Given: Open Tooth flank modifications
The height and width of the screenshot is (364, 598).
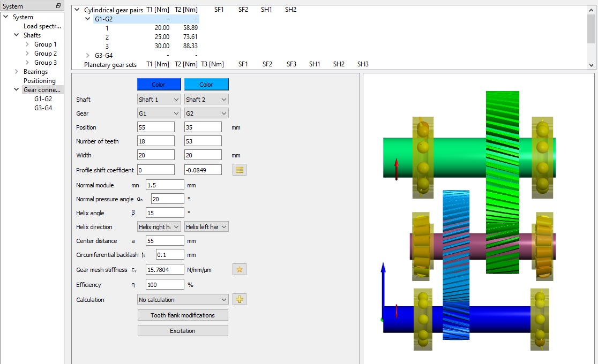Looking at the screenshot, I should (183, 315).
